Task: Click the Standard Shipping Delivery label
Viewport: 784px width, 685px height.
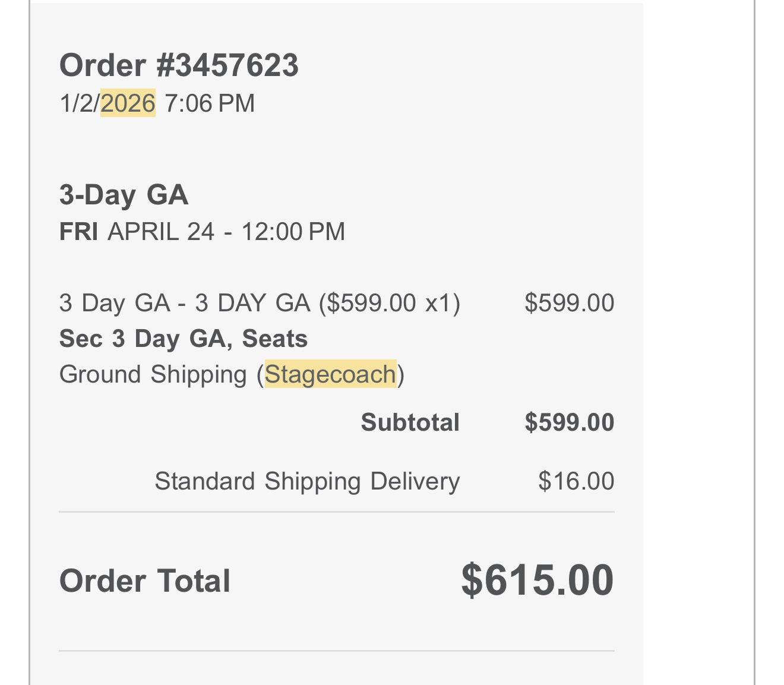Action: [x=307, y=481]
